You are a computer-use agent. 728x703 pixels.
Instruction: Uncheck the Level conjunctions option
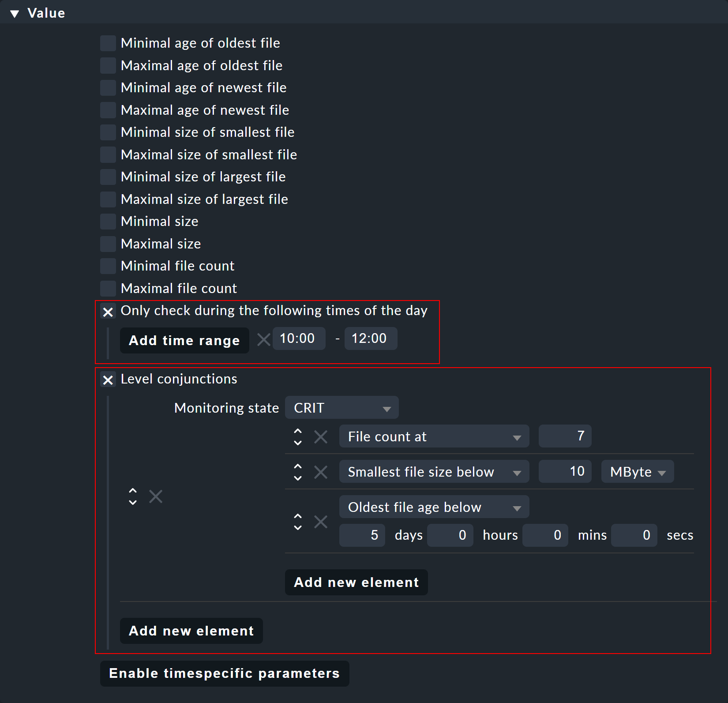108,380
